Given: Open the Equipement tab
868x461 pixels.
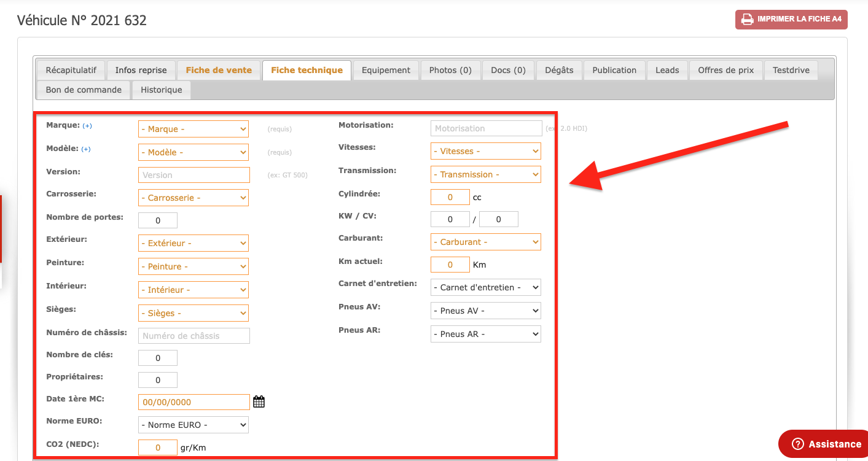Looking at the screenshot, I should [386, 70].
